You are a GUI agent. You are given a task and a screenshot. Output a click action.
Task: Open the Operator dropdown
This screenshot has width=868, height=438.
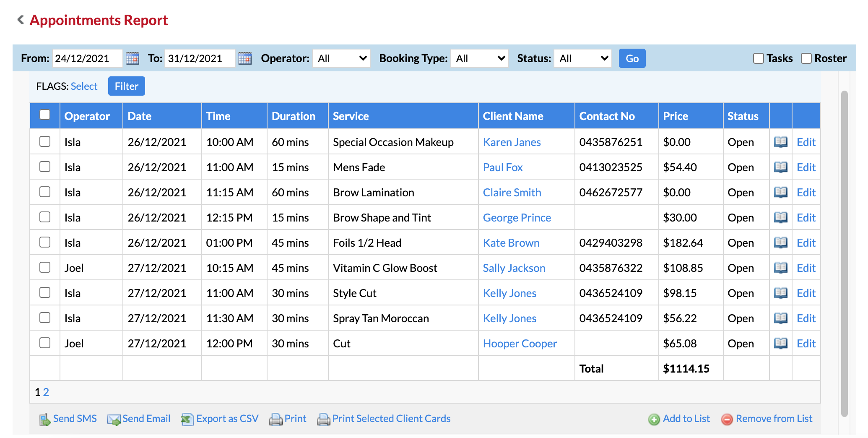point(341,58)
